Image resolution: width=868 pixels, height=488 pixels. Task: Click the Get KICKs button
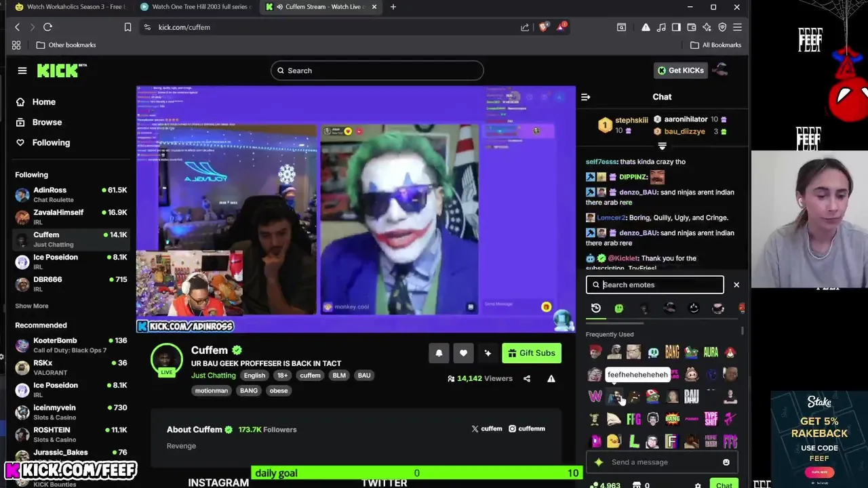click(x=681, y=70)
